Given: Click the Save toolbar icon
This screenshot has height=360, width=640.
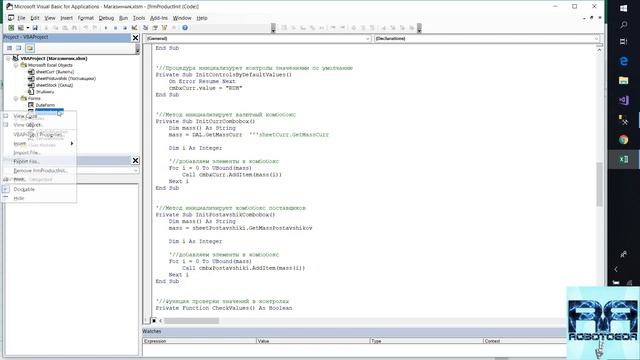Looking at the screenshot, I should (x=35, y=28).
